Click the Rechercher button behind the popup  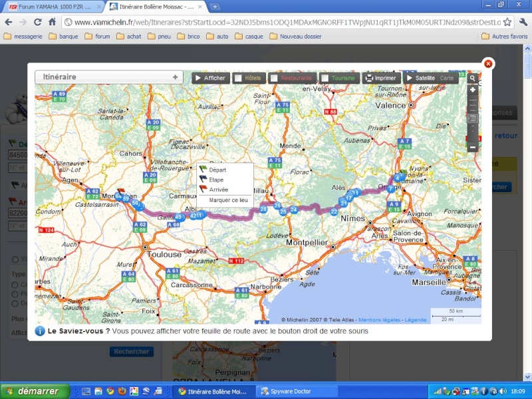tap(131, 352)
